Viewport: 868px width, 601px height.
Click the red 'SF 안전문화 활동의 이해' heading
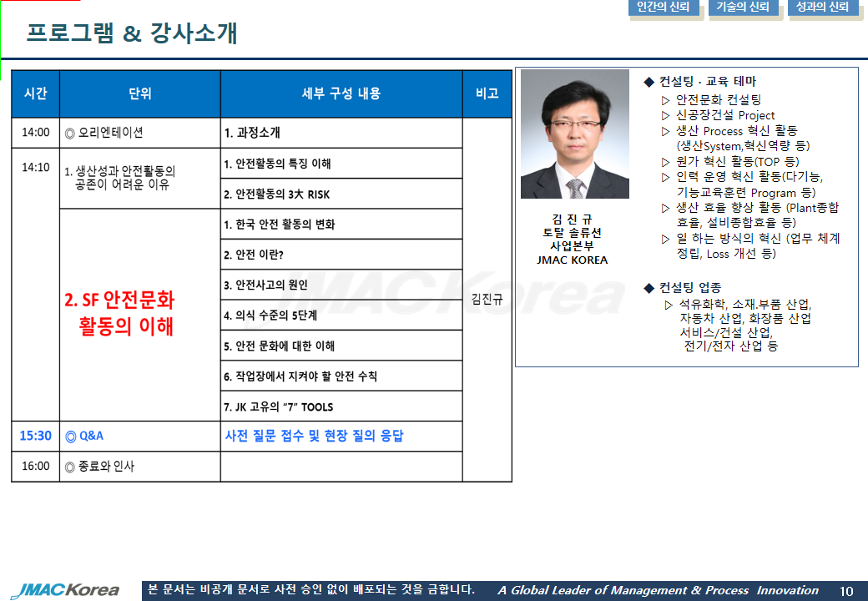click(x=120, y=313)
